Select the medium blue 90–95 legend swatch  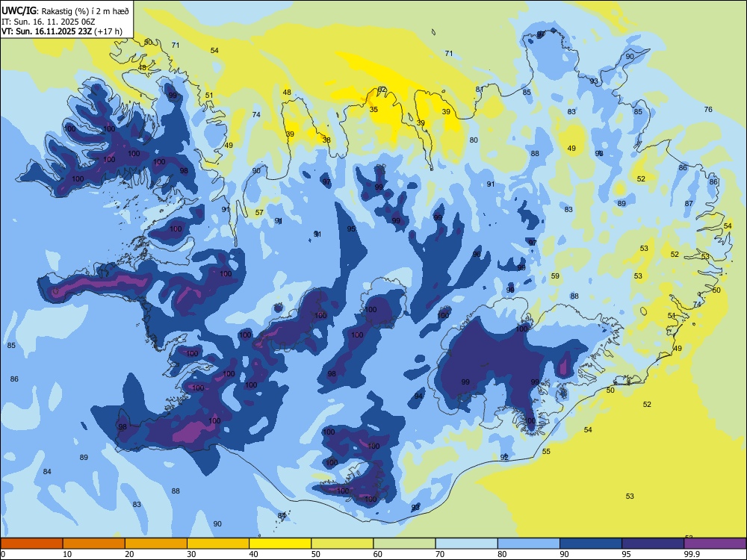point(591,544)
